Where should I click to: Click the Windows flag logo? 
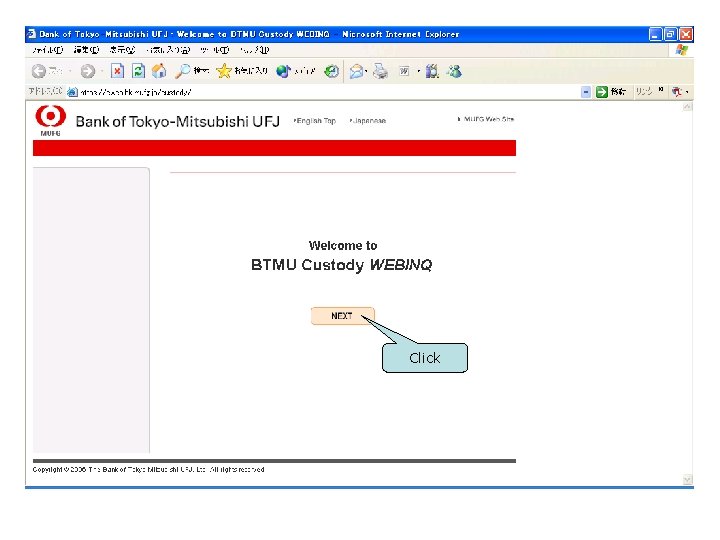click(x=682, y=50)
